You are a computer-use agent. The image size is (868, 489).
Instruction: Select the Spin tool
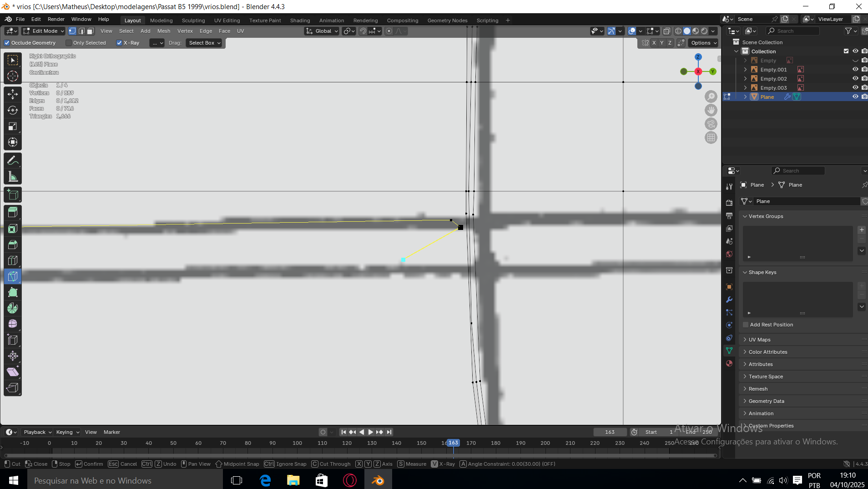tap(13, 308)
